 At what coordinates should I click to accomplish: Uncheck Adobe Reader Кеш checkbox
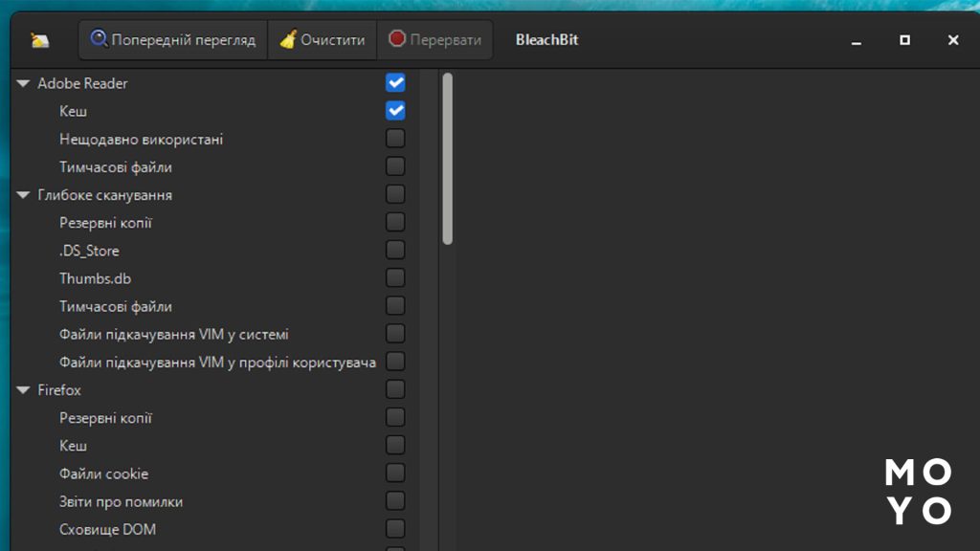395,110
